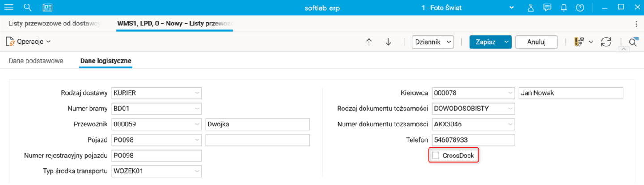Click the Anuluj button
The height and width of the screenshot is (185, 644).
click(x=536, y=42)
